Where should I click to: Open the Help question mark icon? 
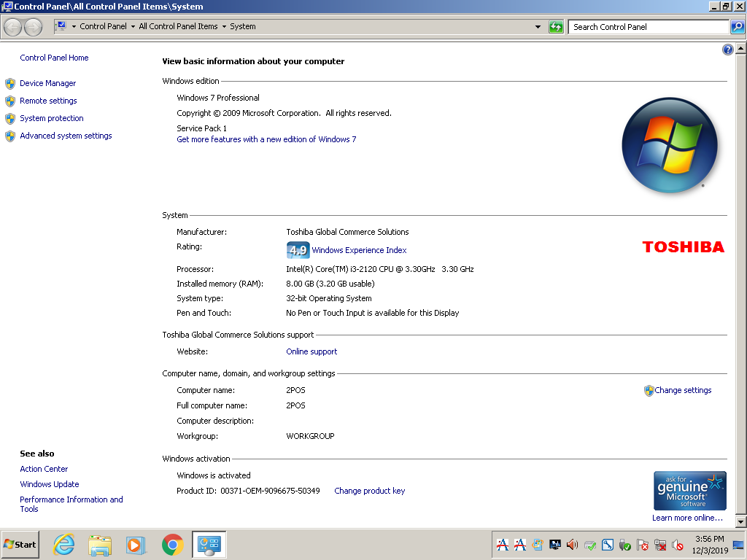727,49
